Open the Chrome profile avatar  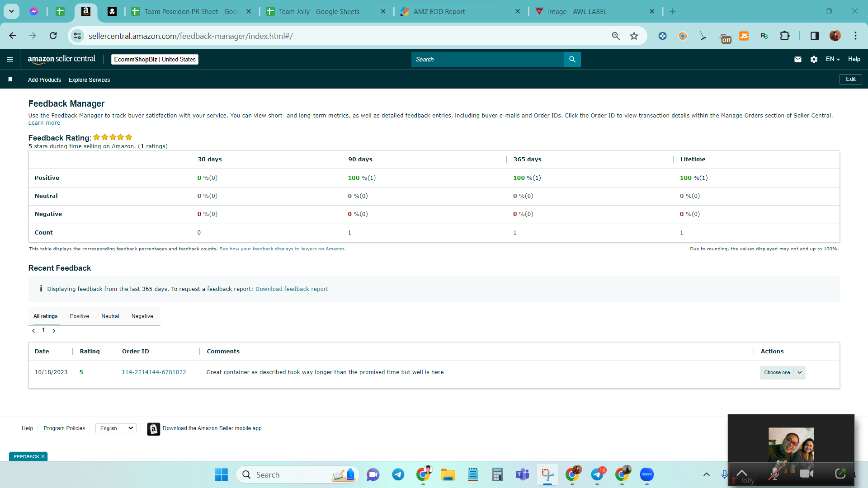pyautogui.click(x=835, y=36)
